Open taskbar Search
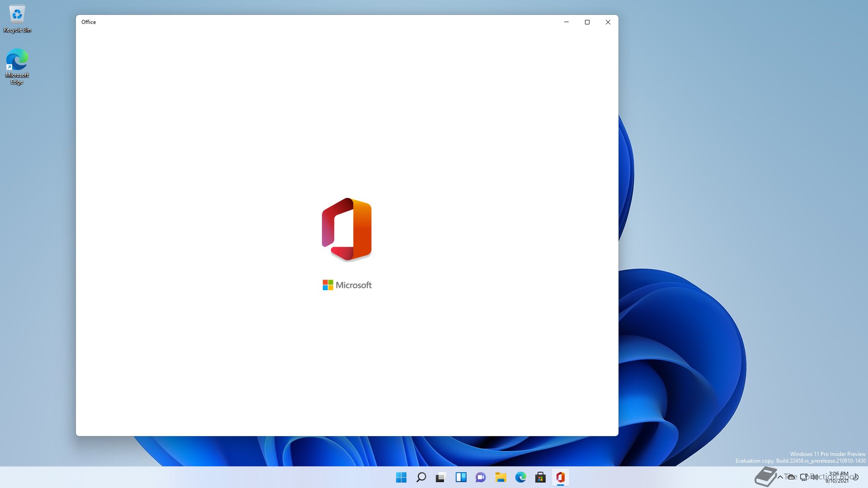This screenshot has width=868, height=488. tap(421, 477)
